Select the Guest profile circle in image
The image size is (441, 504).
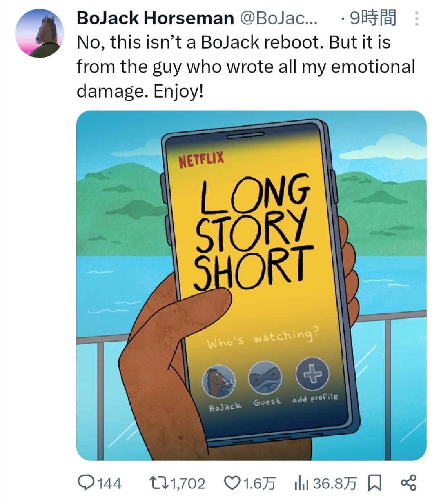[x=265, y=377]
